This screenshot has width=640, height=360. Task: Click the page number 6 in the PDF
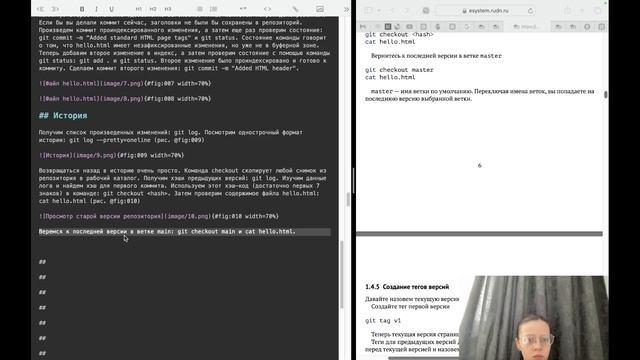coord(480,165)
